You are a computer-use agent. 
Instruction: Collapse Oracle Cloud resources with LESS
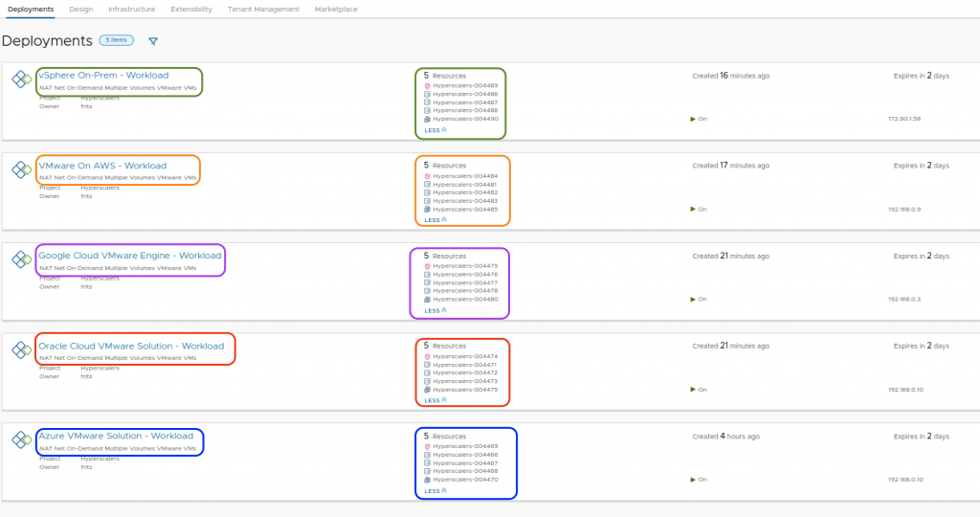point(435,400)
